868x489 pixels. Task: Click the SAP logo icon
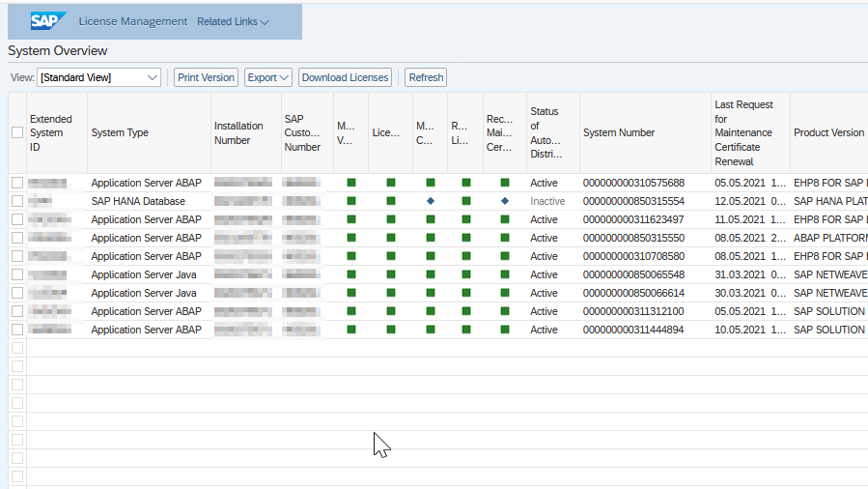[x=48, y=21]
